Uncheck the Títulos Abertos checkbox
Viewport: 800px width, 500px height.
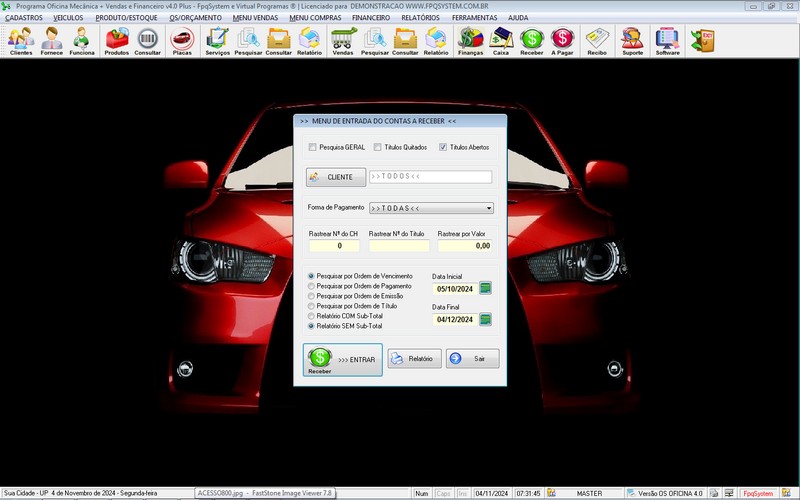pos(443,147)
